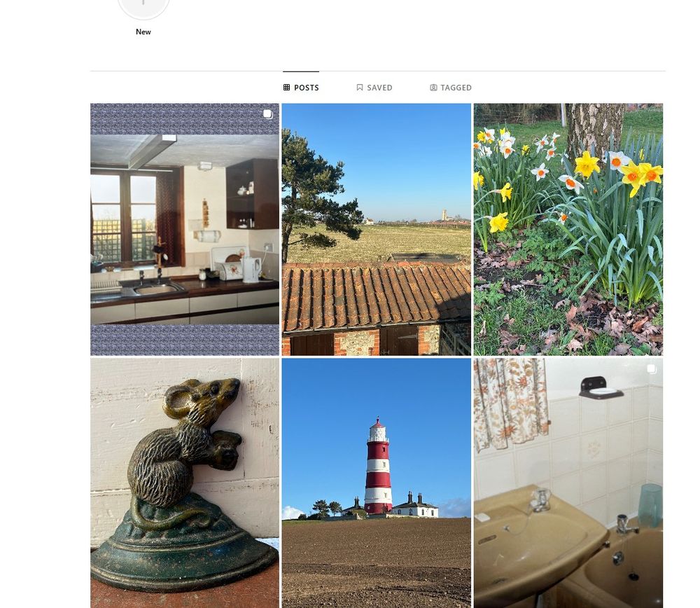Open the red tiled roof landscape post
Image resolution: width=700 pixels, height=608 pixels.
point(377,230)
